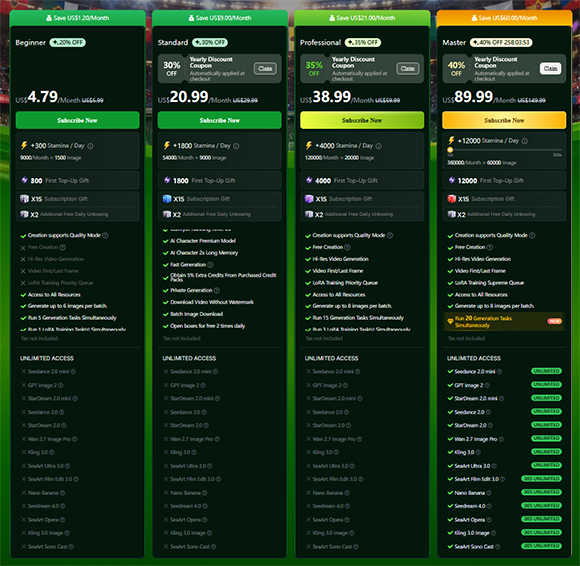Screen dimensions: 580x566
Task: Click the Save US$60.00/Month banner
Action: pyautogui.click(x=504, y=18)
